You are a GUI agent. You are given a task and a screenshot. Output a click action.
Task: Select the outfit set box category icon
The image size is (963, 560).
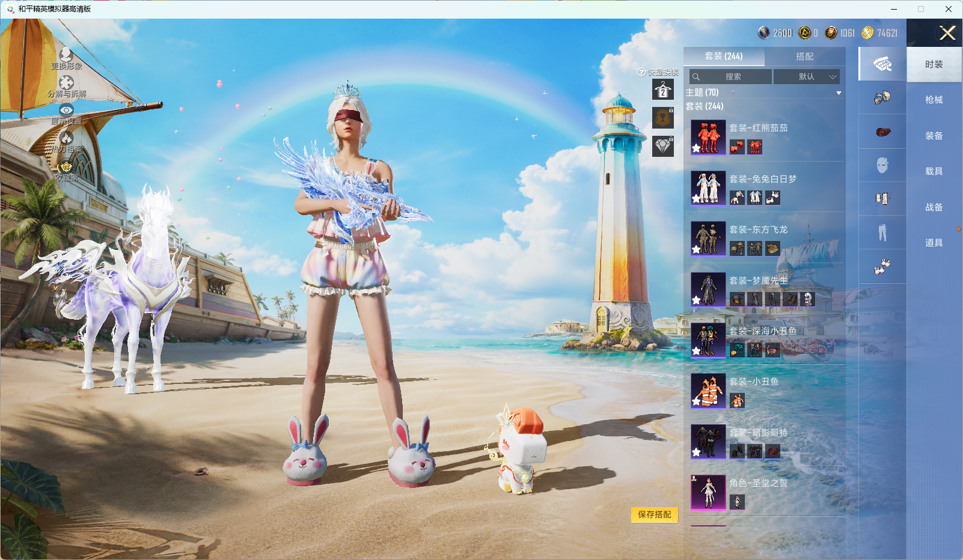tap(882, 64)
